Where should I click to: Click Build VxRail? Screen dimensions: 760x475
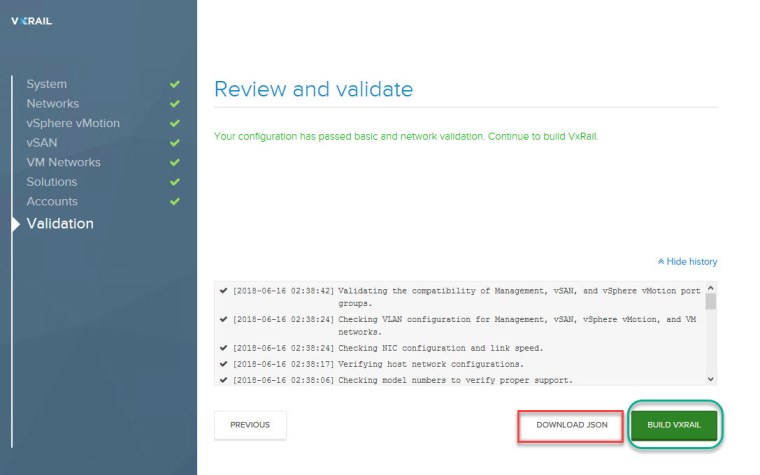coord(674,425)
